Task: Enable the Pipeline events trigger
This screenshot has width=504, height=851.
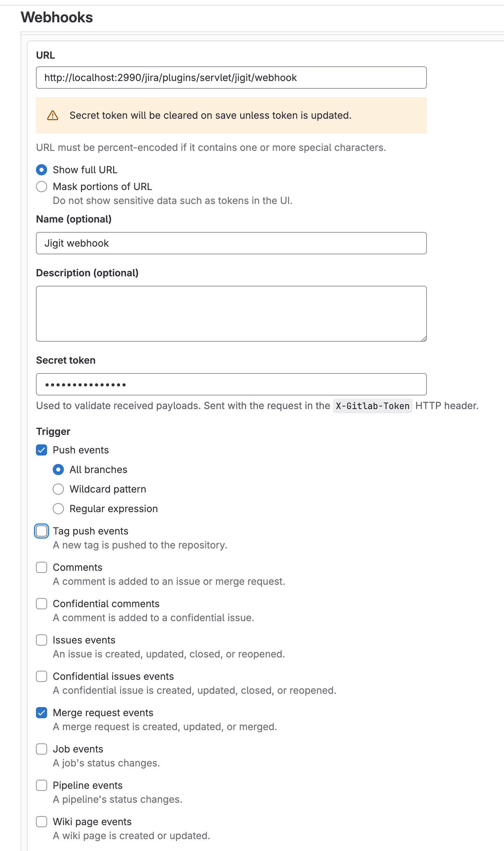Action: pos(42,785)
